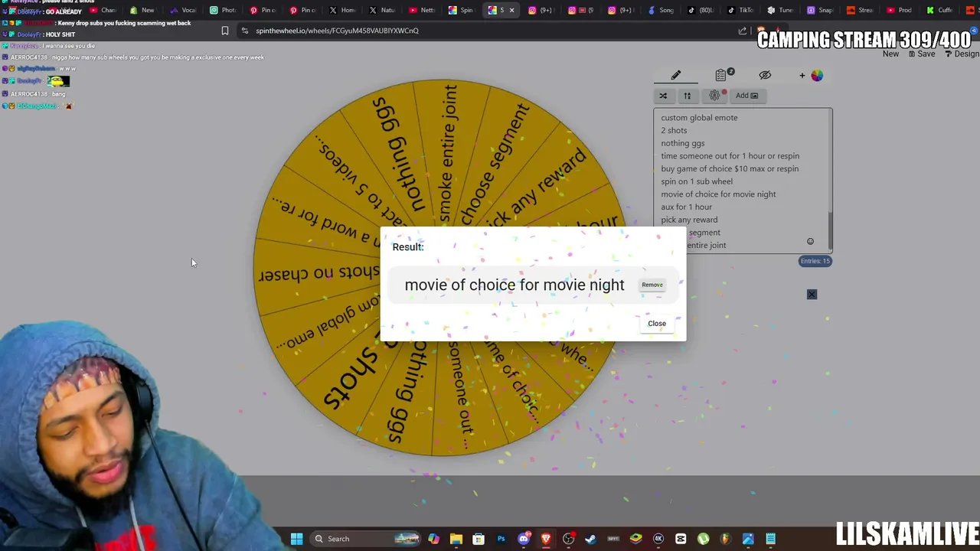
Task: Shuffle the wheel entries
Action: (x=663, y=96)
